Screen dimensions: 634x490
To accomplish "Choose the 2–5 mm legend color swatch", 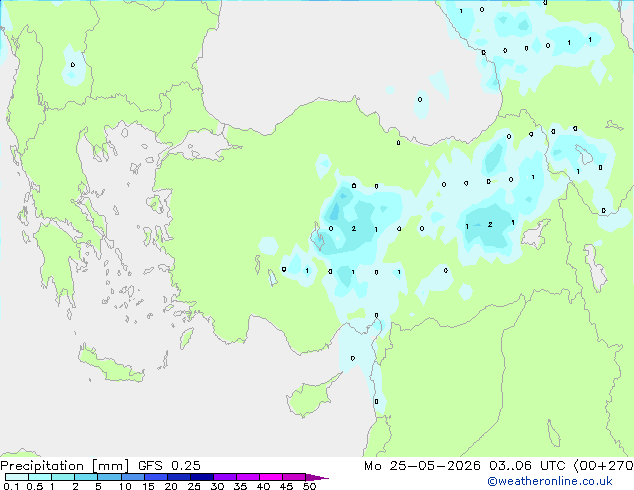I will click(86, 477).
